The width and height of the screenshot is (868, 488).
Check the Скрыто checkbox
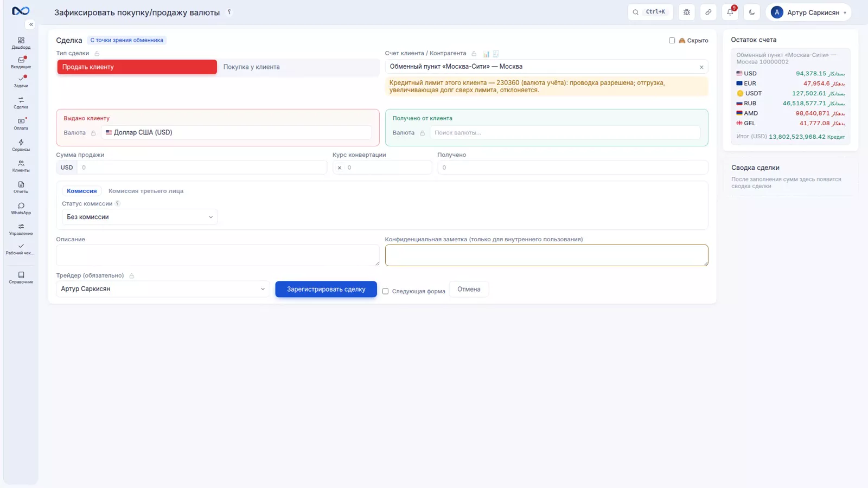(x=672, y=40)
